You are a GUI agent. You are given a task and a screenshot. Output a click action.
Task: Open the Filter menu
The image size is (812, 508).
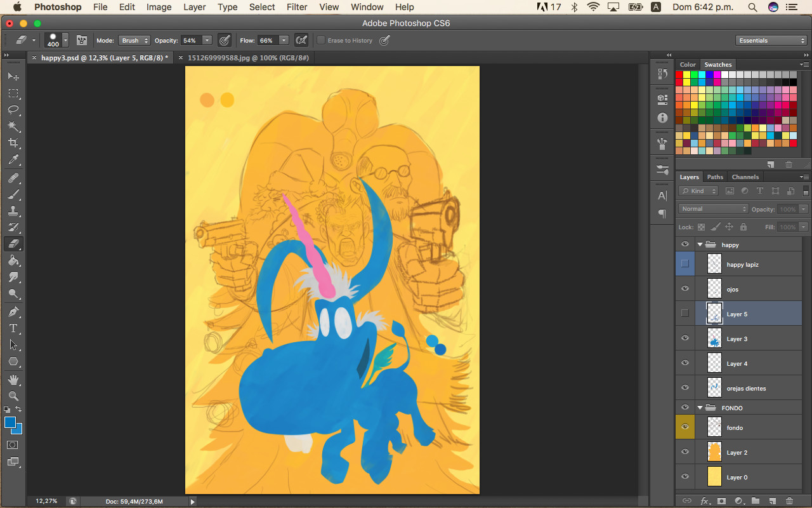pyautogui.click(x=297, y=7)
